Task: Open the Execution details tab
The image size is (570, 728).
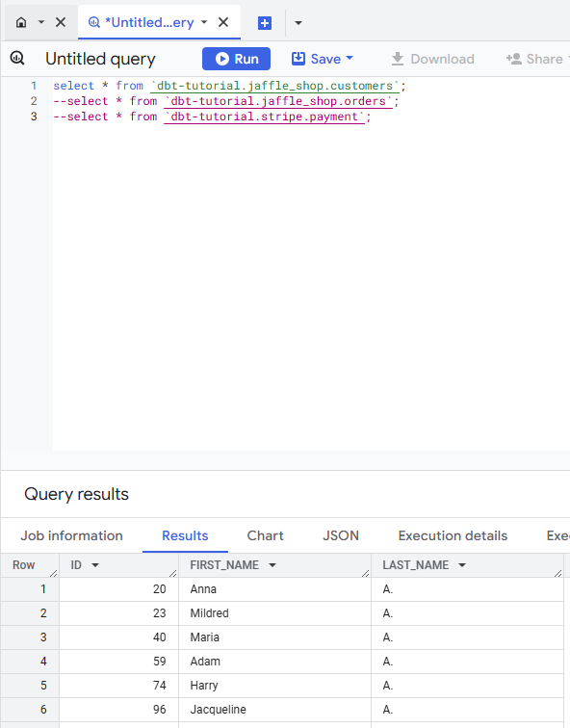Action: [453, 535]
